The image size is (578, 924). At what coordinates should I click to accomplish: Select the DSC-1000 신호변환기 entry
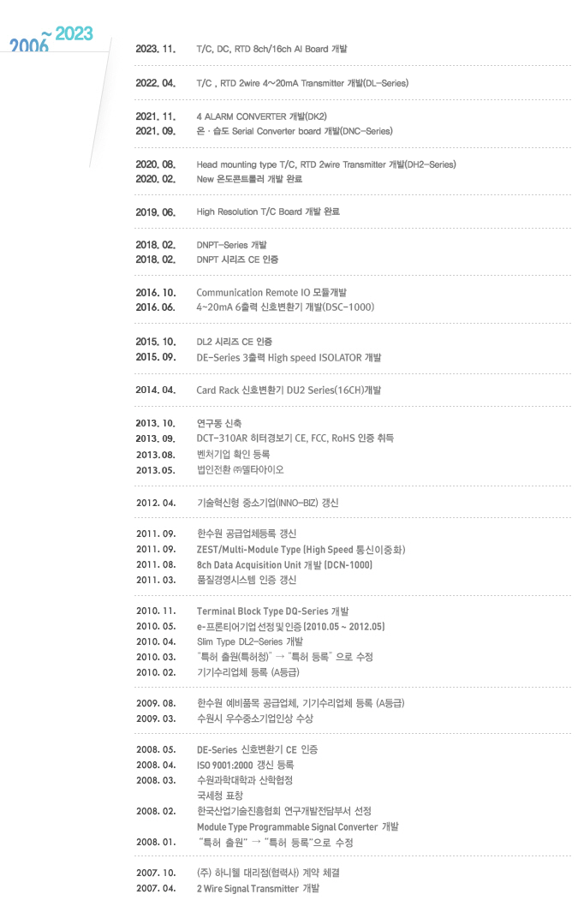(285, 307)
